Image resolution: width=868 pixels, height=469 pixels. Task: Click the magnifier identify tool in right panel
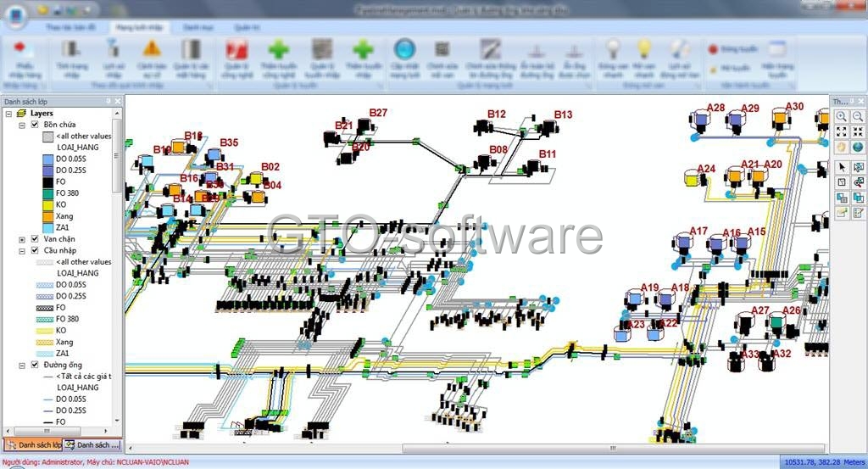pyautogui.click(x=858, y=182)
